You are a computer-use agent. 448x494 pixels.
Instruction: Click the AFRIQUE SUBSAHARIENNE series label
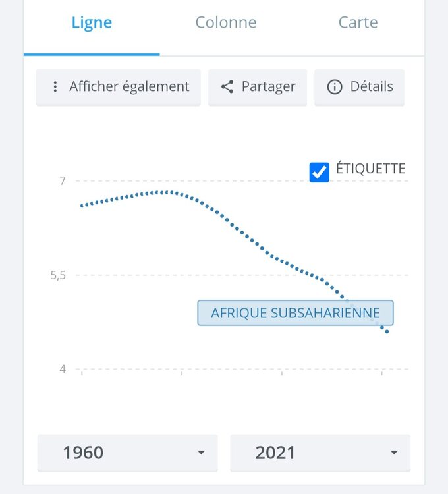pyautogui.click(x=295, y=313)
